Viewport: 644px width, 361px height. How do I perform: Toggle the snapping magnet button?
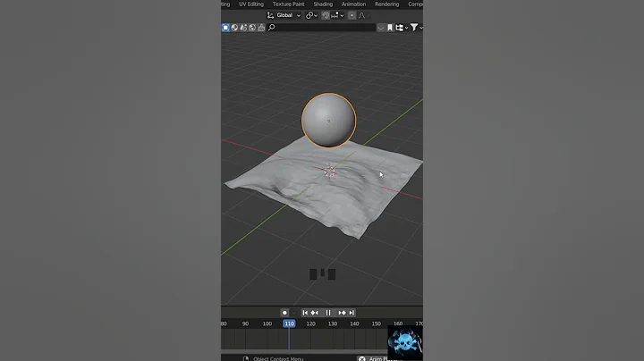(x=326, y=15)
